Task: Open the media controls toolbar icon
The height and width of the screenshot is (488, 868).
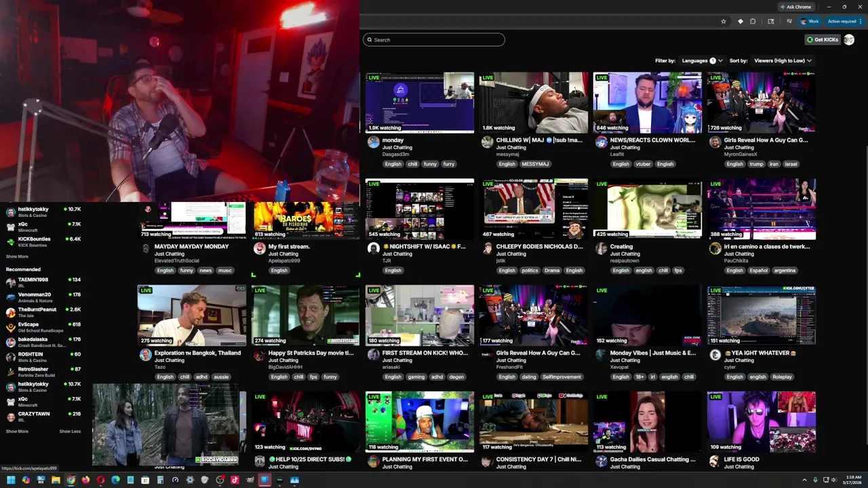Action: [788, 21]
